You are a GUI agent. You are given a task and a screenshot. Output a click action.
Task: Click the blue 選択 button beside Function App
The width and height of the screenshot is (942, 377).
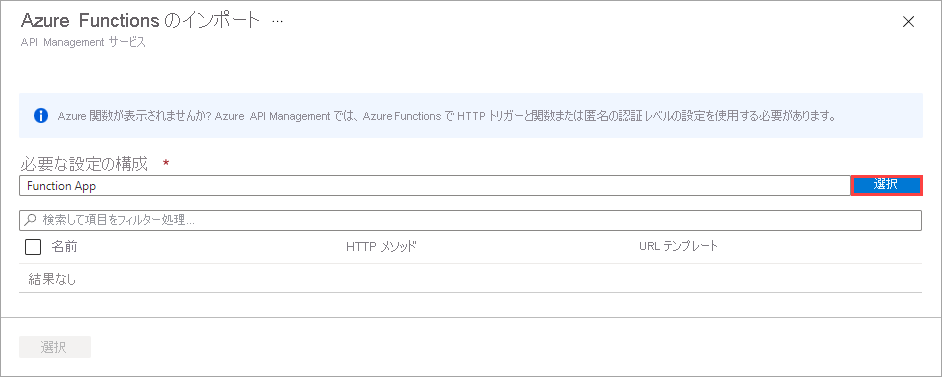click(886, 185)
